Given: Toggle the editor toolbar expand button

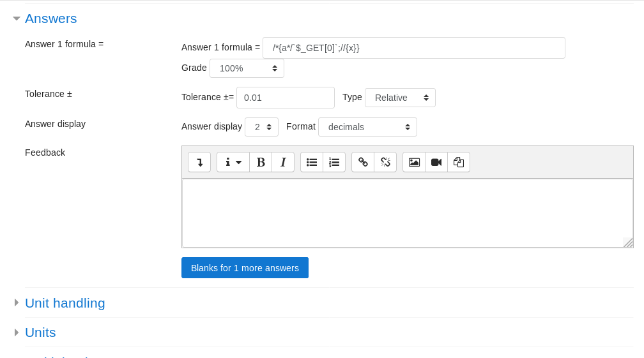Looking at the screenshot, I should click(x=199, y=162).
